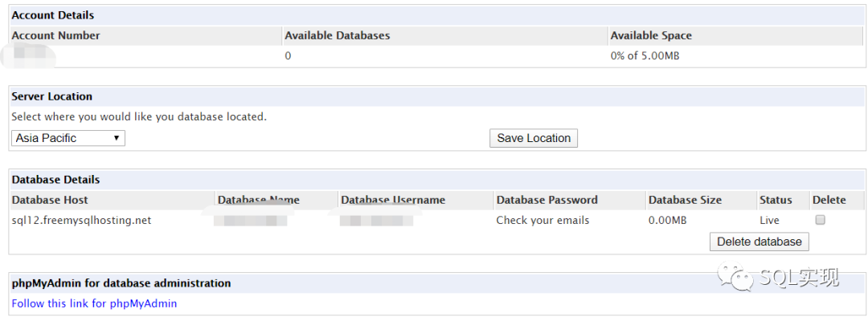Click the 0.00MB database size value

click(668, 220)
